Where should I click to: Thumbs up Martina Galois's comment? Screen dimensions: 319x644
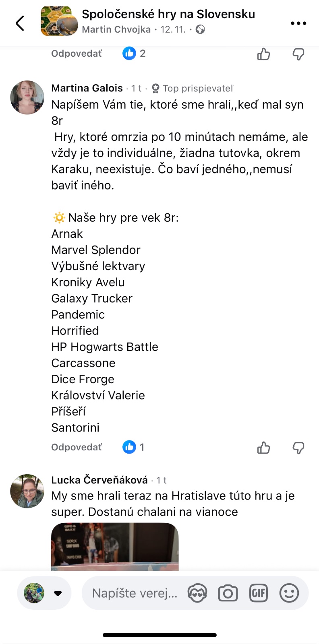click(264, 448)
